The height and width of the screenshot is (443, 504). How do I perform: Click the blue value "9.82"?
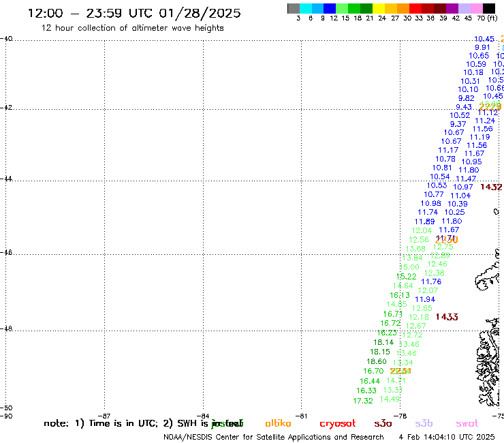click(x=466, y=98)
